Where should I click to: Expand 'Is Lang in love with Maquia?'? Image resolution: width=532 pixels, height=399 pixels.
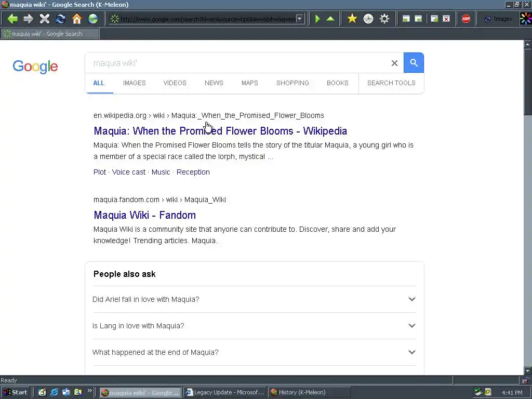point(254,326)
